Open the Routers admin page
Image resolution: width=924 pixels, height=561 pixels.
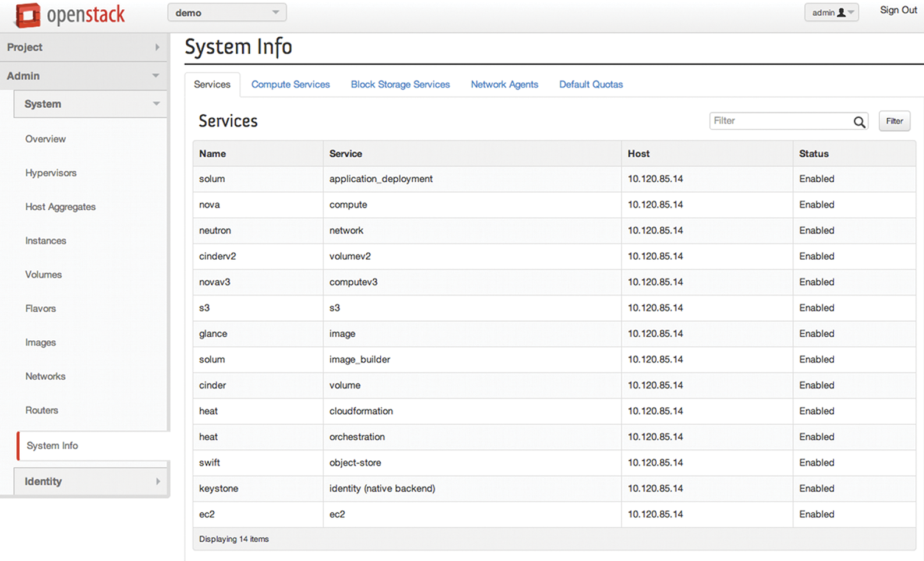click(41, 410)
